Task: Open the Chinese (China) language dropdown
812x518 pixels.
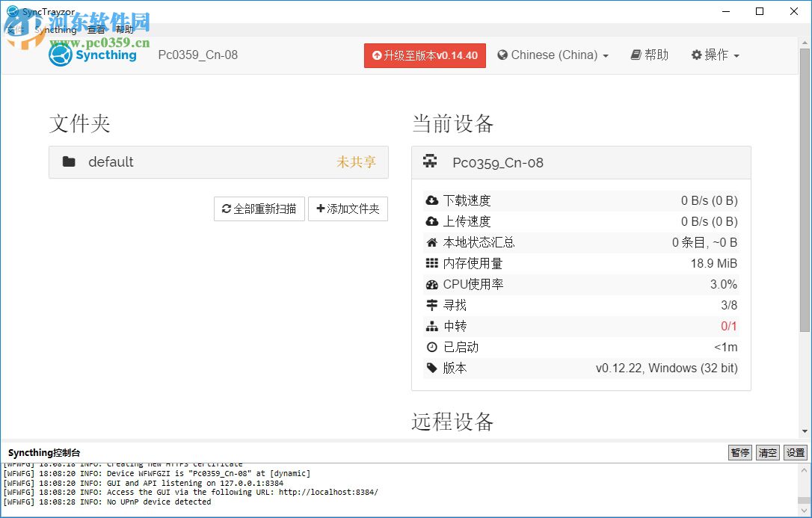Action: pos(553,55)
